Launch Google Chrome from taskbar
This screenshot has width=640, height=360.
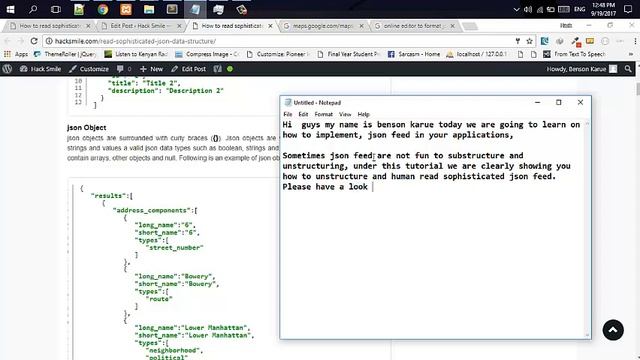tap(102, 9)
